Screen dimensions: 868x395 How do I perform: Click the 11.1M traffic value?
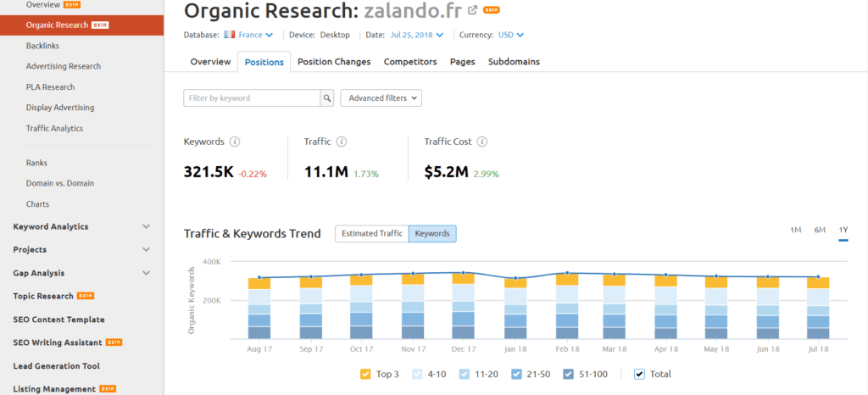click(x=326, y=173)
